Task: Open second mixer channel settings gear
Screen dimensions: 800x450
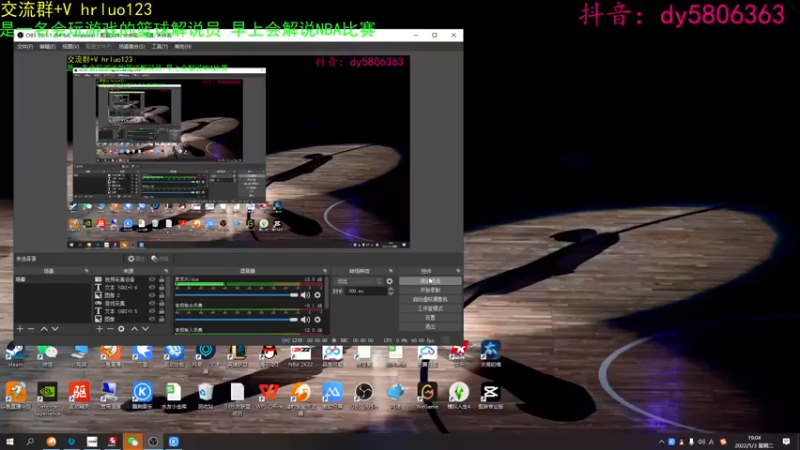Action: coord(317,319)
